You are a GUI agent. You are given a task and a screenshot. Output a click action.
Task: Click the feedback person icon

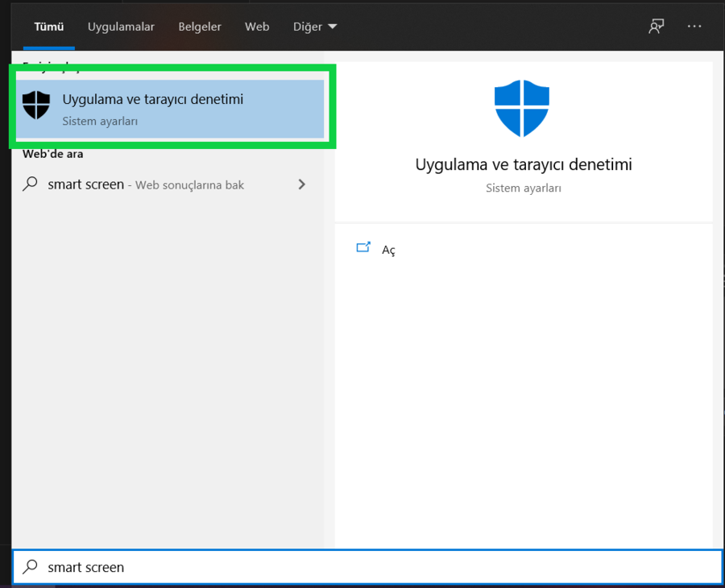coord(656,27)
